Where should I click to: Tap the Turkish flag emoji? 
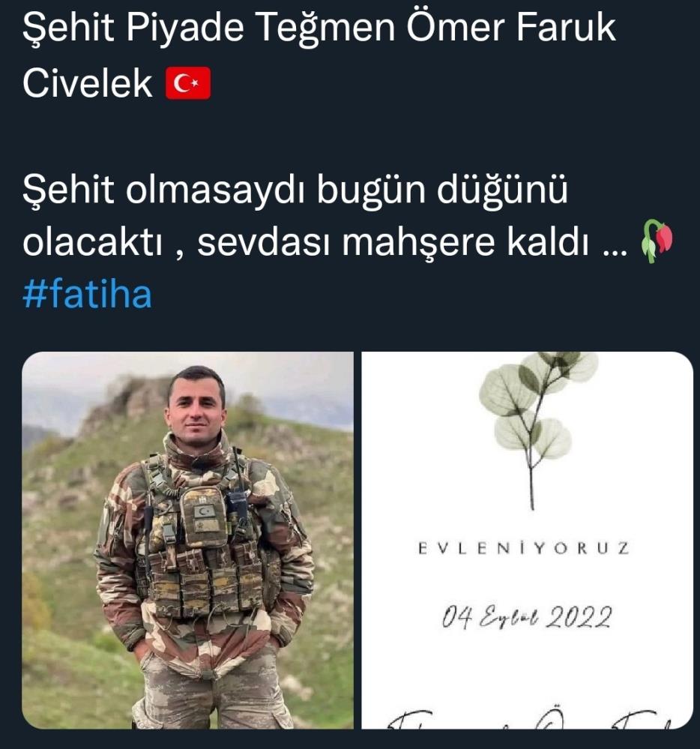[x=188, y=83]
